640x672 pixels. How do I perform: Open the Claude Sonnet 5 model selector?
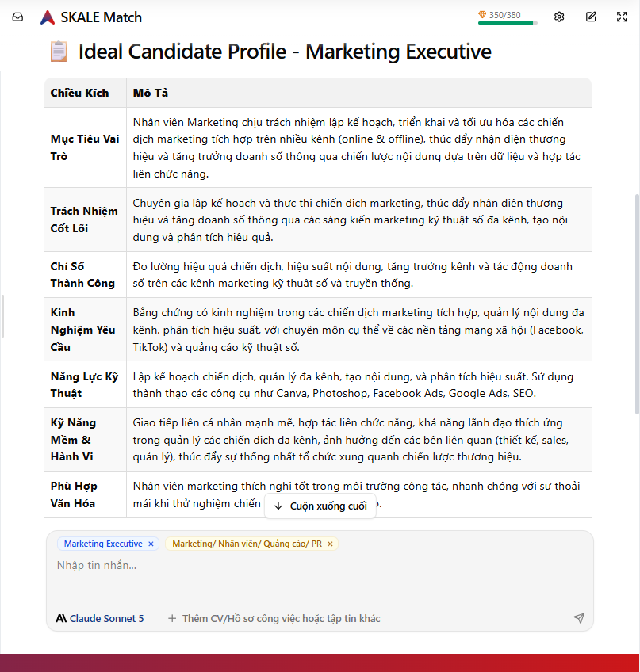(x=100, y=618)
